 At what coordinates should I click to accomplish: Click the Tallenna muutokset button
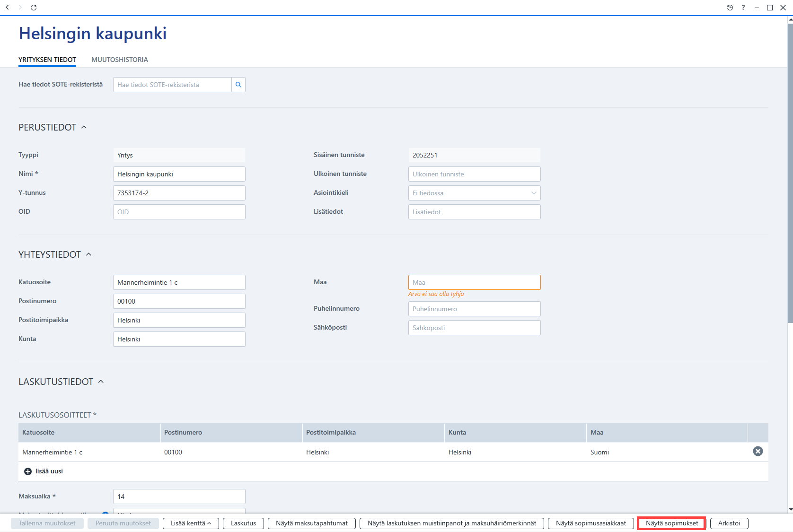(47, 523)
